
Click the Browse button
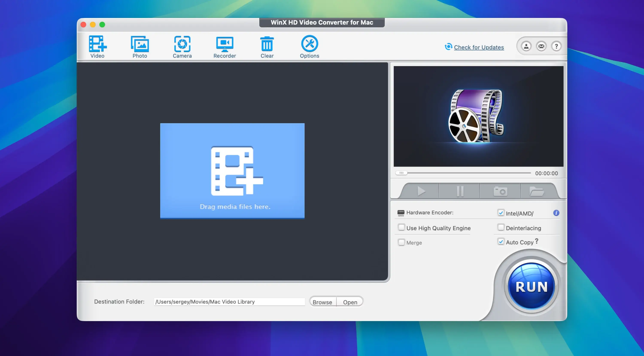322,302
